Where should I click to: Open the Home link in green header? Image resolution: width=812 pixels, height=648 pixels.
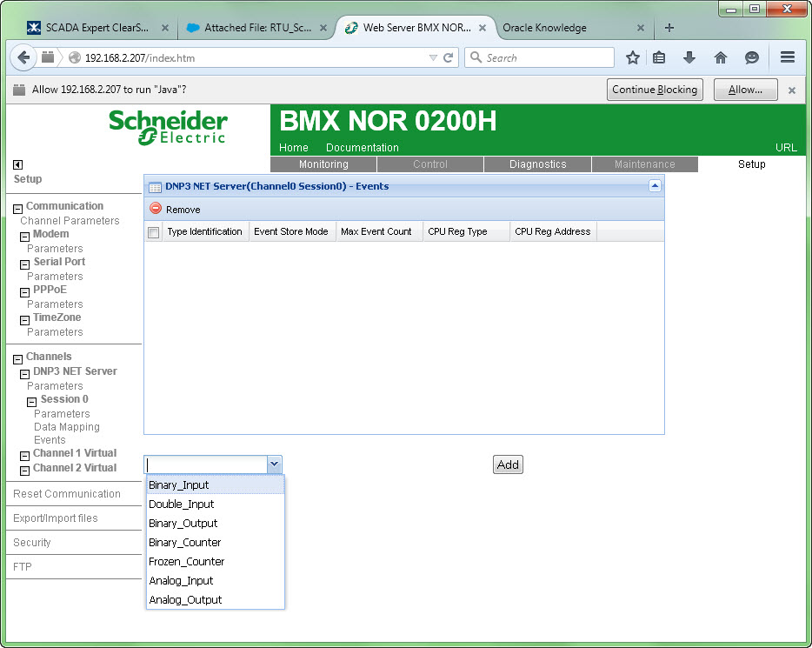coord(293,148)
